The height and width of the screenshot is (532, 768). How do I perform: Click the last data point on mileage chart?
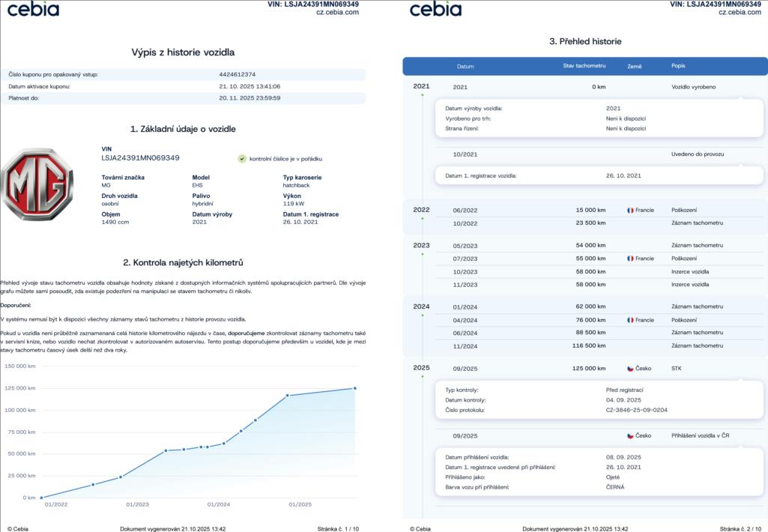[x=354, y=388]
